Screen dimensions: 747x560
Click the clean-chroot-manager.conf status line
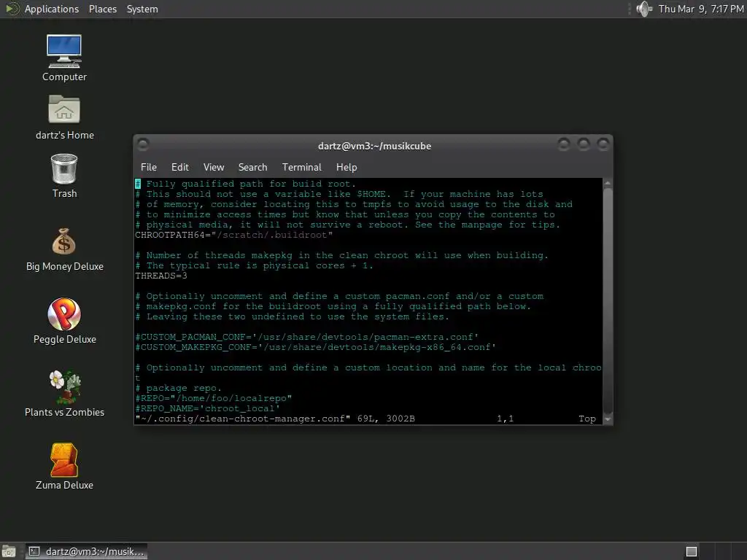click(x=275, y=419)
